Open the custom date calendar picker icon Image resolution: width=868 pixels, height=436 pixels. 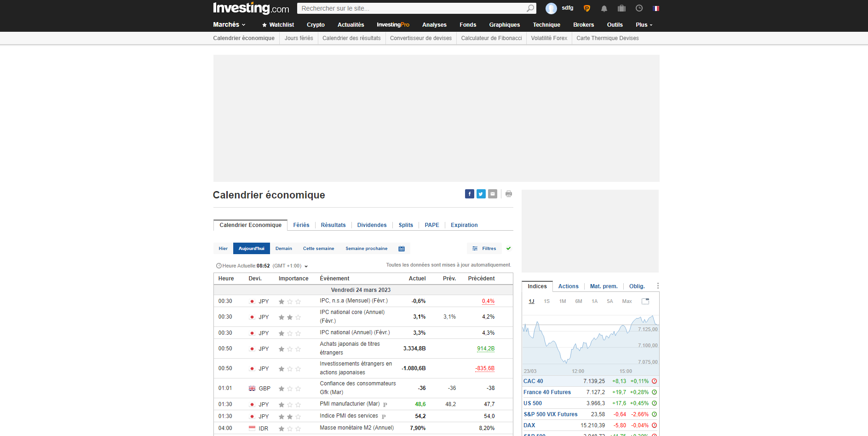[x=402, y=249]
